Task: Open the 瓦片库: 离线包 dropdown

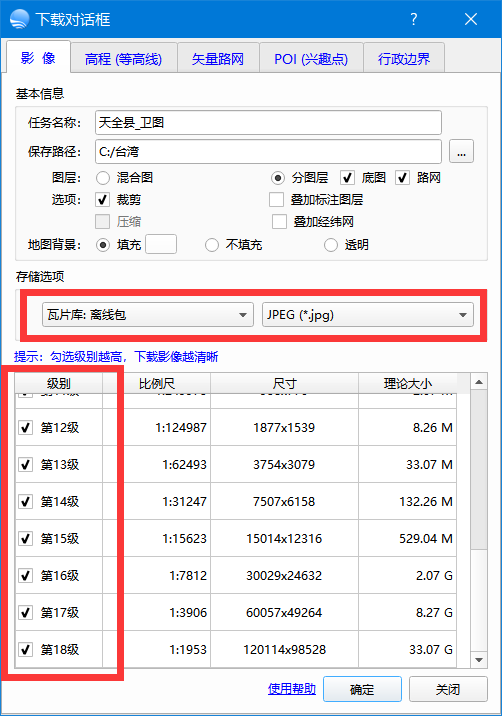Action: 148,315
